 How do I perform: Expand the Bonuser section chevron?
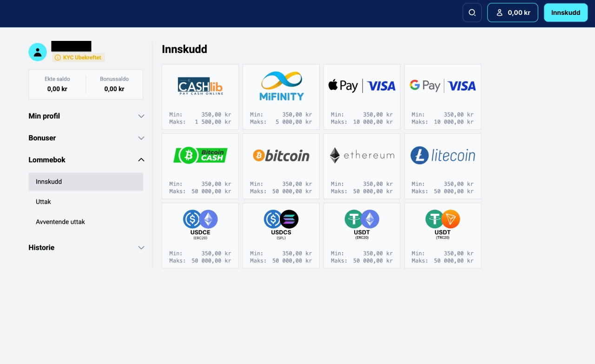[x=141, y=138]
